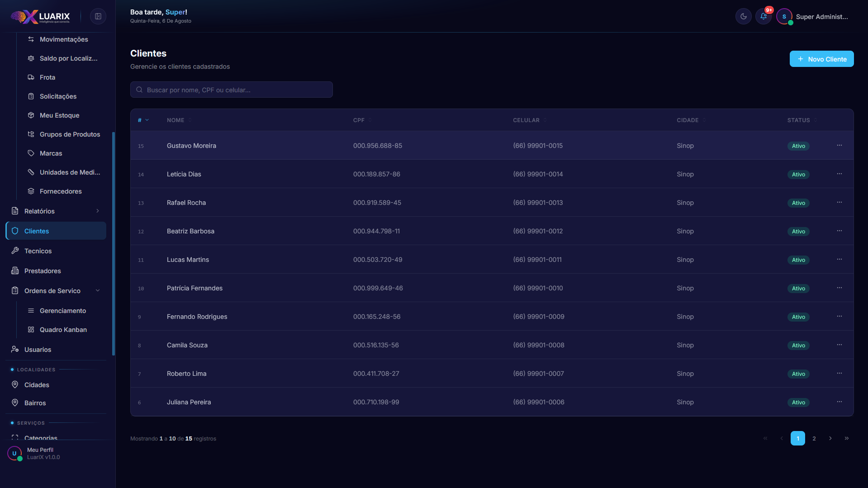This screenshot has width=868, height=488.
Task: Jump to last page arrow
Action: tap(847, 438)
